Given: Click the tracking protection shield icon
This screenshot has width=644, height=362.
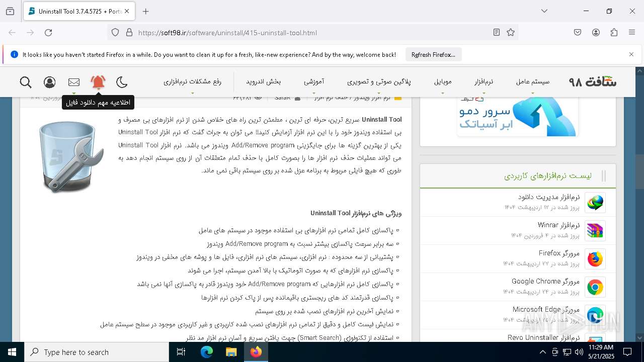Looking at the screenshot, I should pyautogui.click(x=115, y=33).
